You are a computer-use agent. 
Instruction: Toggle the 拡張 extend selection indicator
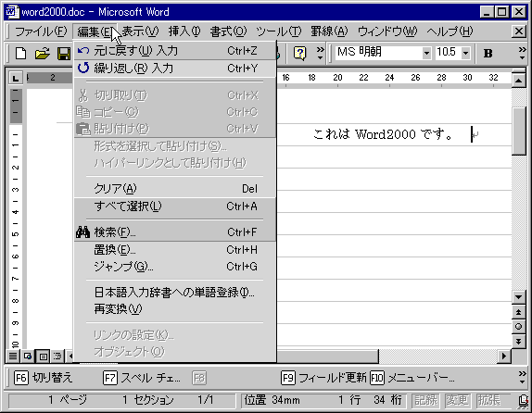tap(489, 400)
